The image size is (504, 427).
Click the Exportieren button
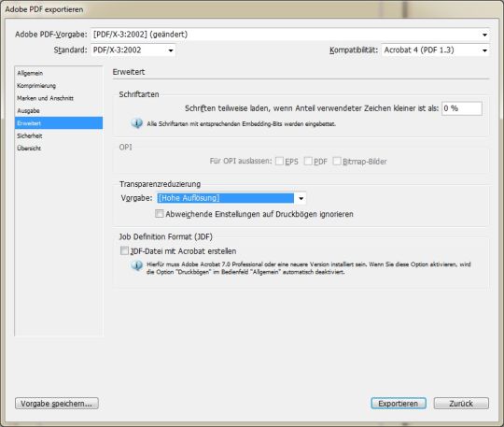(x=399, y=404)
